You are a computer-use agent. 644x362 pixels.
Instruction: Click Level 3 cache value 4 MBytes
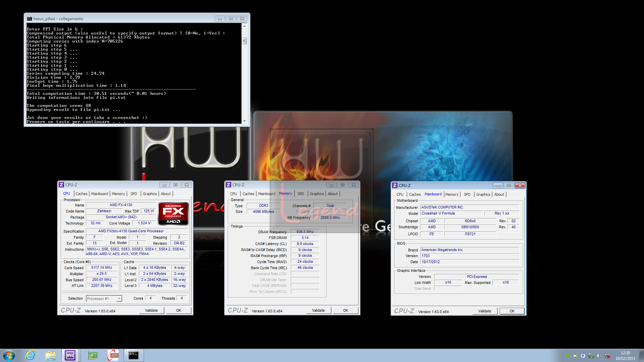(155, 286)
